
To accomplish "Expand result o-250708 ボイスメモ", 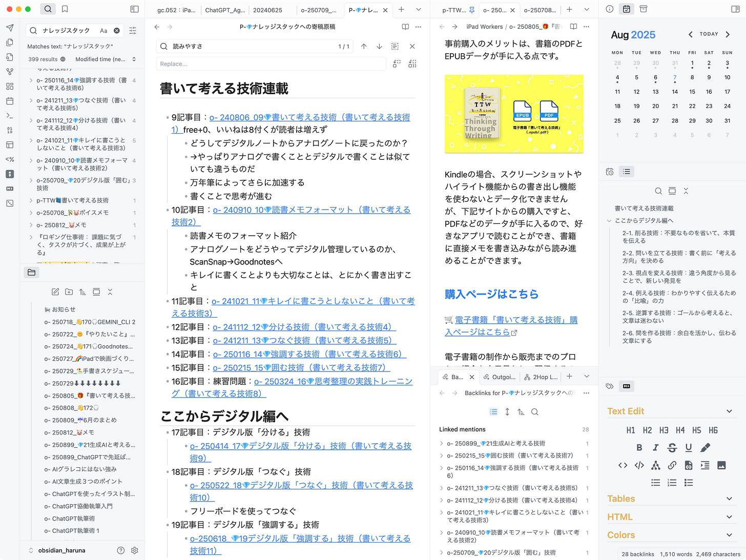I will coord(31,213).
